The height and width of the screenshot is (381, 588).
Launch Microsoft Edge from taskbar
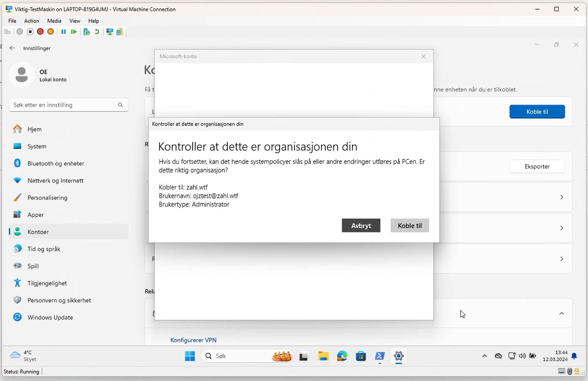342,356
